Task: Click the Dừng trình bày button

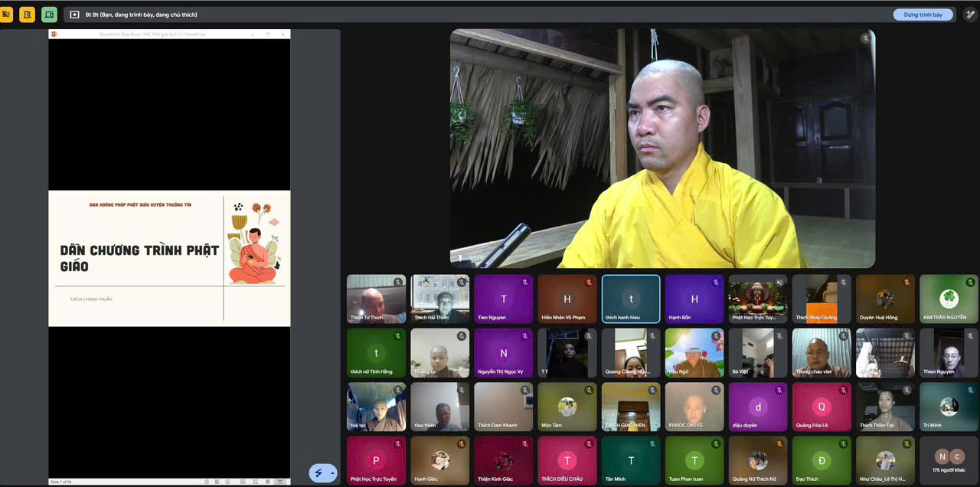Action: pyautogui.click(x=923, y=15)
